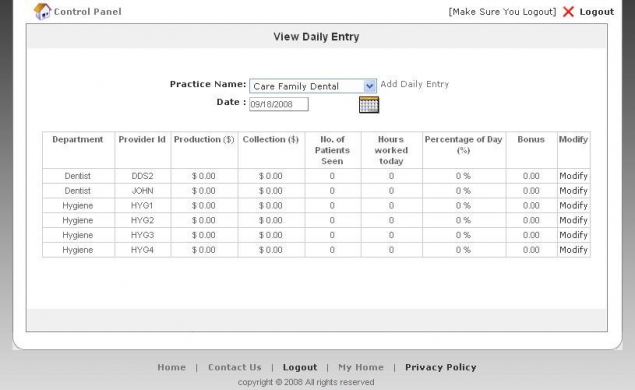
Task: Select the HYG3 provider id cell
Action: [143, 235]
